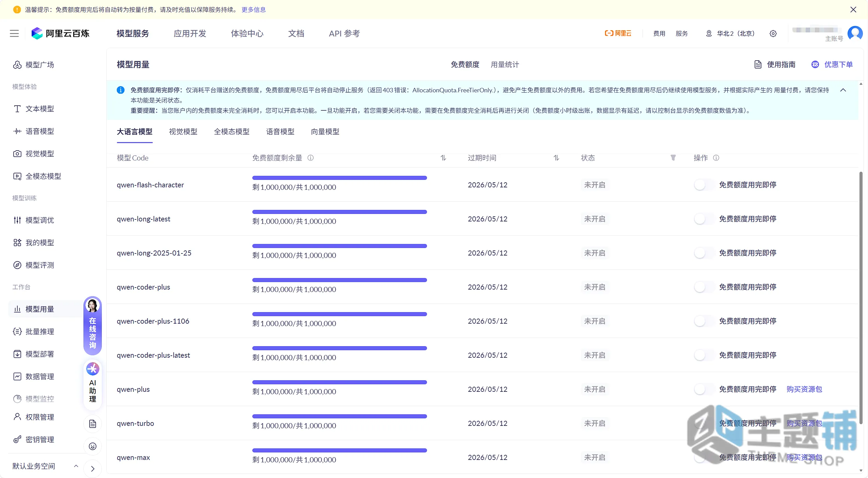The width and height of the screenshot is (868, 478).
Task: Click the 阿里云 brand icon in header
Action: 618,33
